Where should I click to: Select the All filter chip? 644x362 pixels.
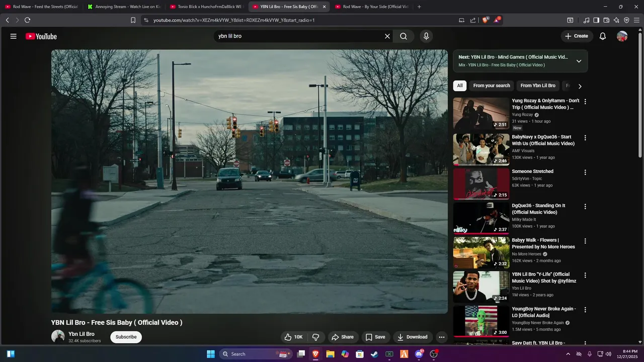tap(460, 85)
